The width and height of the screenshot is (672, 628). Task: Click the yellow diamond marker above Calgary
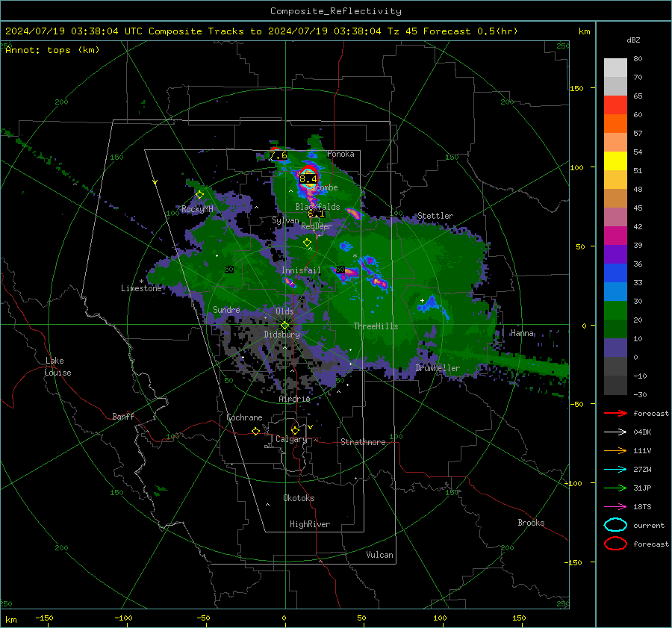coord(295,430)
